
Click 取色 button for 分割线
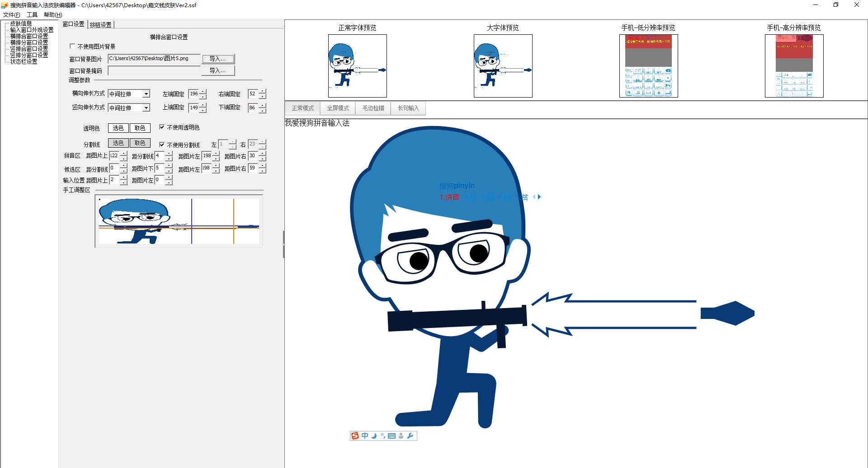pyautogui.click(x=140, y=143)
